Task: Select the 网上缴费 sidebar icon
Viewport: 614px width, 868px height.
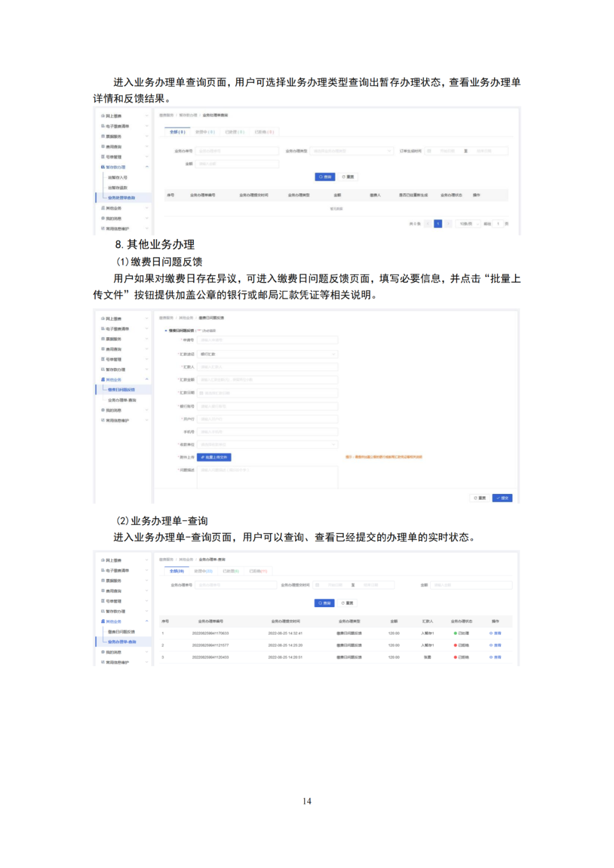Action: (x=103, y=319)
